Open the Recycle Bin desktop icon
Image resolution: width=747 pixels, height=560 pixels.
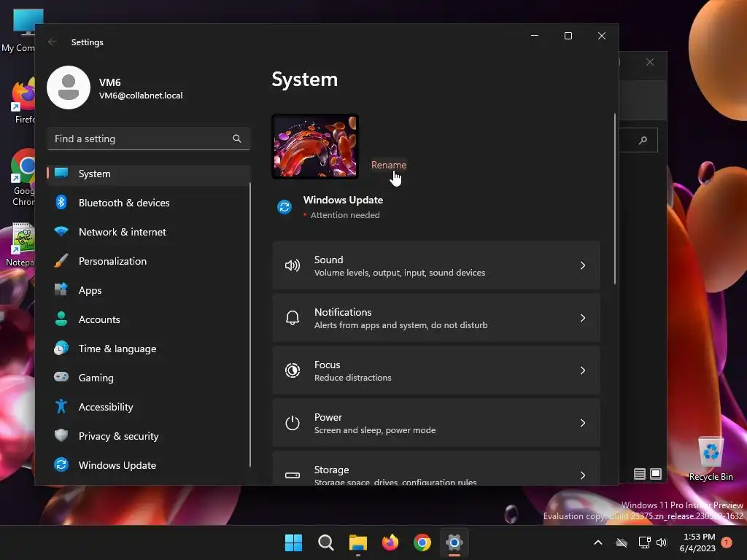711,458
